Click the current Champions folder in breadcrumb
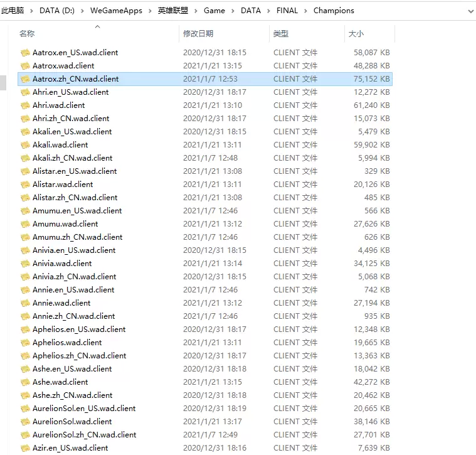Screen dimensions: 476x455 point(334,11)
